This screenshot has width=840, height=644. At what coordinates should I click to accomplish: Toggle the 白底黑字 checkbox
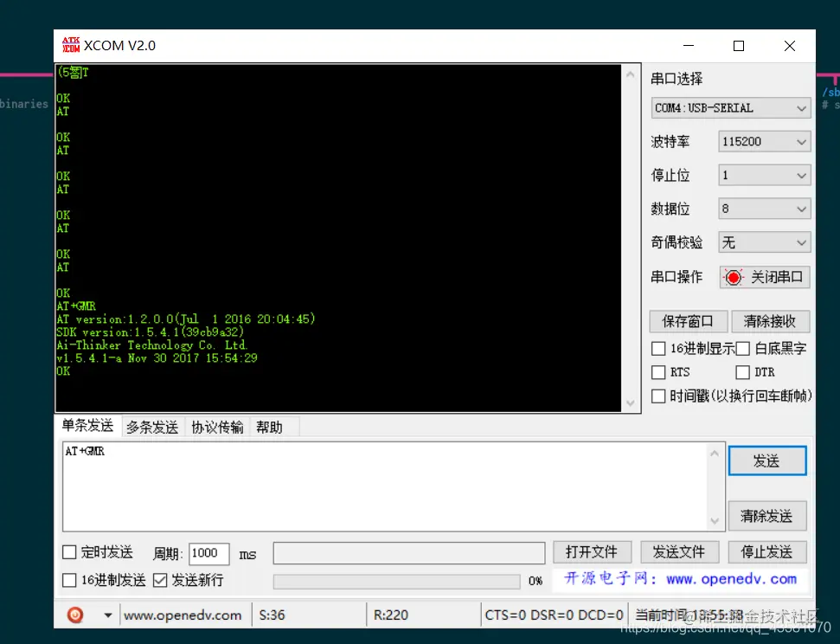pos(742,349)
